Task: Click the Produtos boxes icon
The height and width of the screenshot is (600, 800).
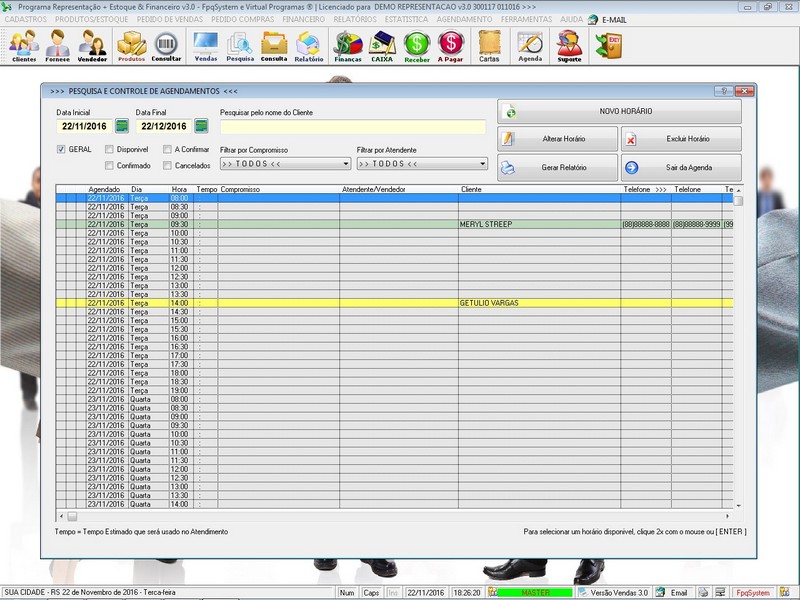Action: (131, 46)
